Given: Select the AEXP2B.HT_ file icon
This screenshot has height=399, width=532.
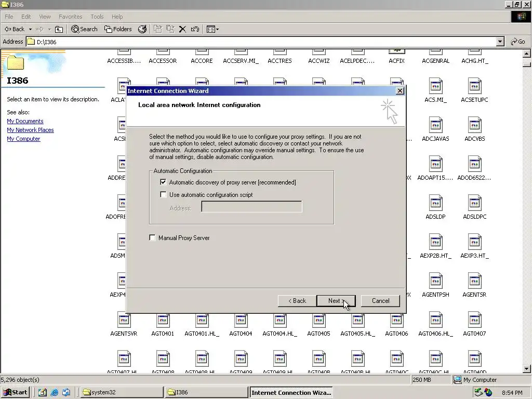Looking at the screenshot, I should click(x=435, y=242).
